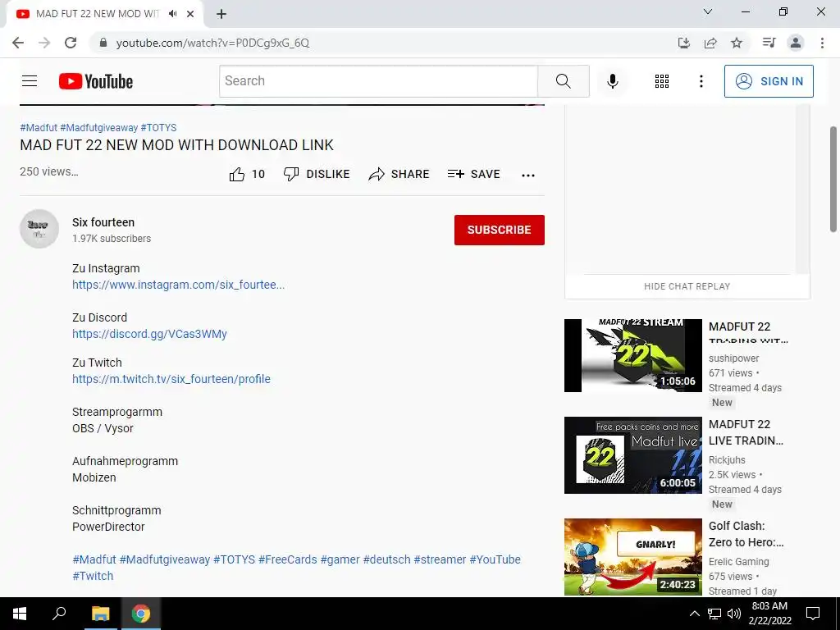Screen dimensions: 840x630
Task: Open the YouTube apps grid icon
Action: [x=662, y=81]
